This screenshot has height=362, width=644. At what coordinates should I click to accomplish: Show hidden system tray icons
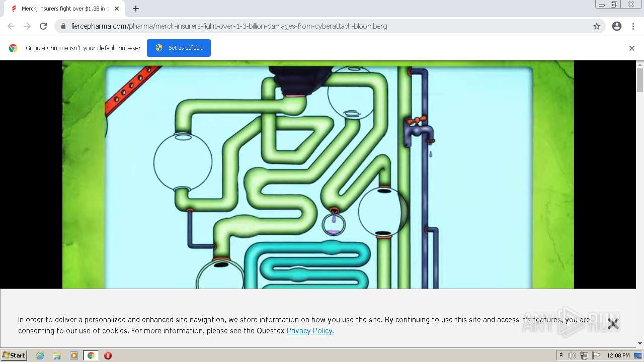click(561, 355)
